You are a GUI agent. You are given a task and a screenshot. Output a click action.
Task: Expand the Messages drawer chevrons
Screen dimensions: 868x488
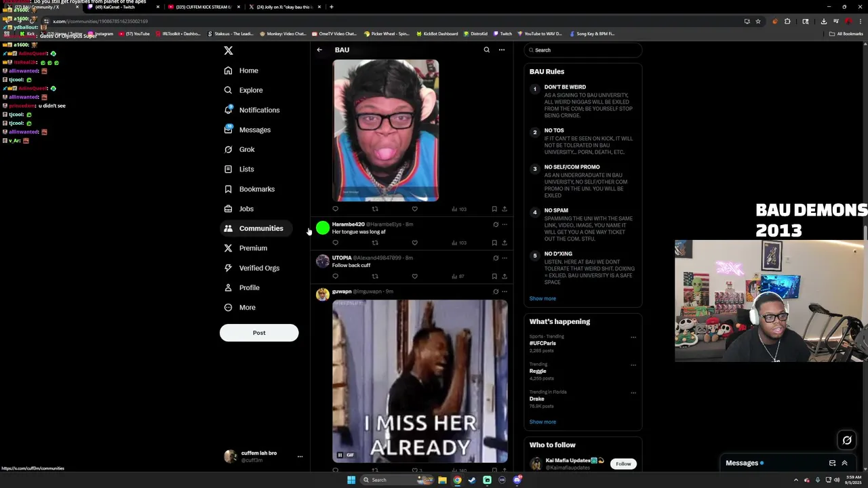tap(844, 463)
